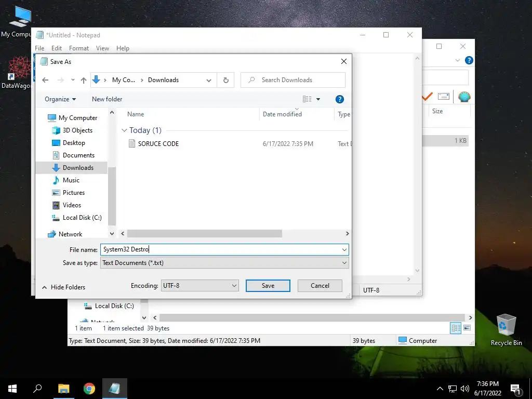
Task: Open Notepad File menu
Action: (x=39, y=48)
